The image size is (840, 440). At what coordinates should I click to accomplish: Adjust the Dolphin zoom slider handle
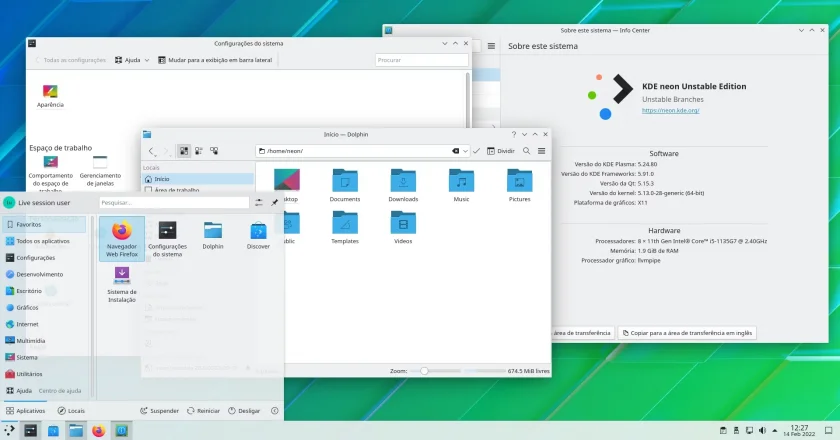[424, 370]
